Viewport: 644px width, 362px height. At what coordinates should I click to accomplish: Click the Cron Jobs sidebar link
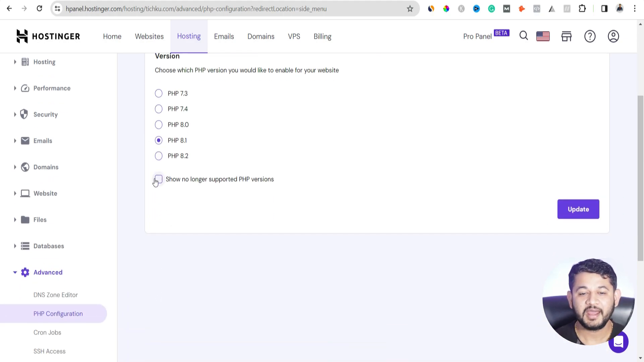47,333
